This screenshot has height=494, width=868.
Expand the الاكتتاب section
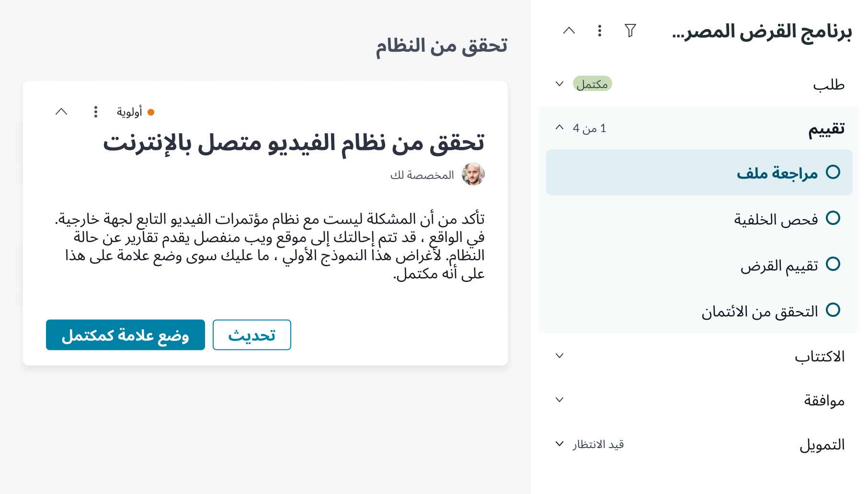559,356
